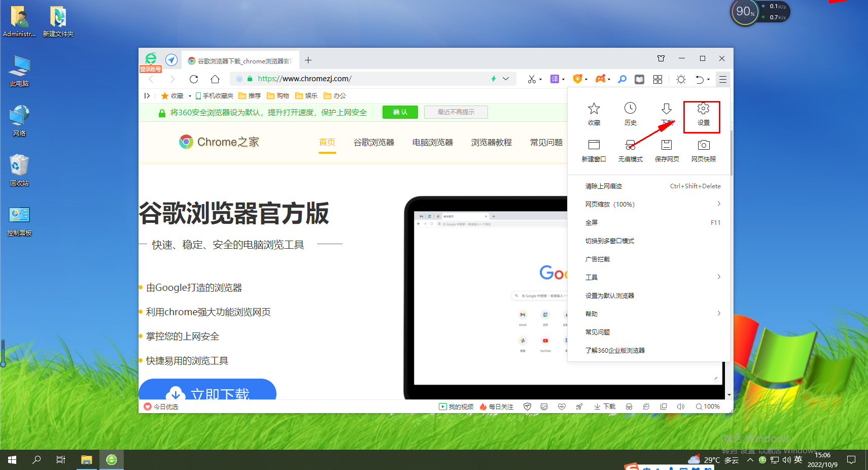Click the blue 立即下载 download button
The width and height of the screenshot is (868, 470).
click(207, 390)
